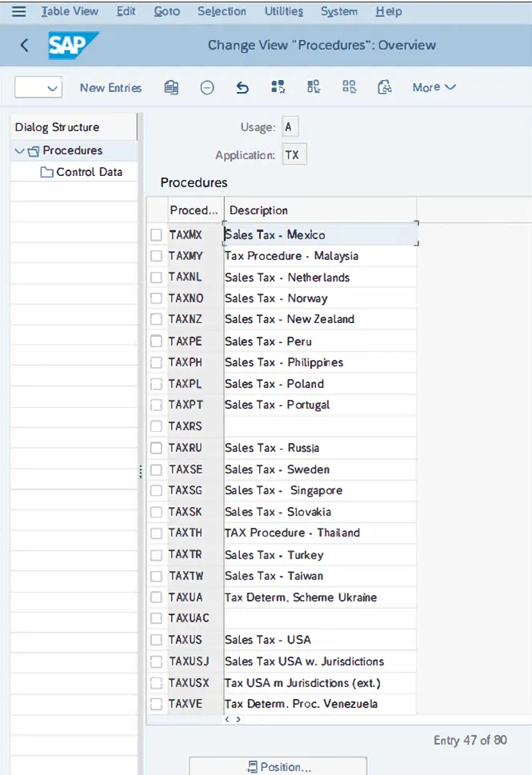Open the hamburger menu icon
This screenshot has height=775, width=532.
(x=19, y=12)
